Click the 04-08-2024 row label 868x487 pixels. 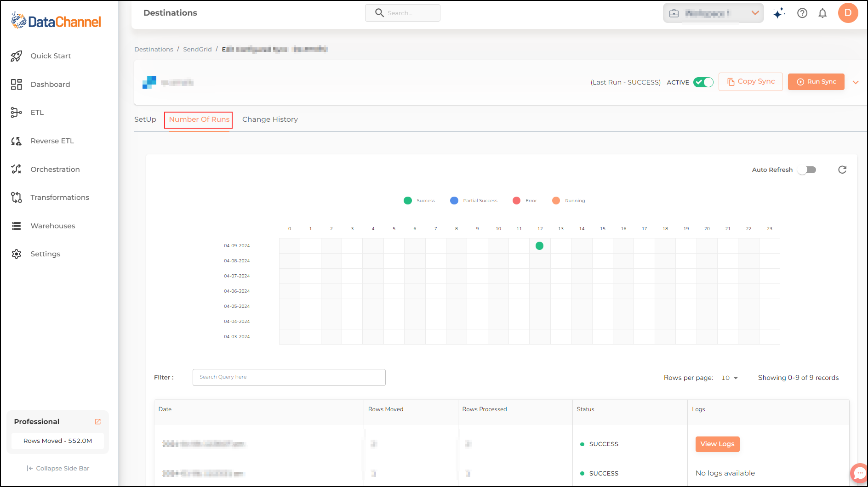coord(237,261)
